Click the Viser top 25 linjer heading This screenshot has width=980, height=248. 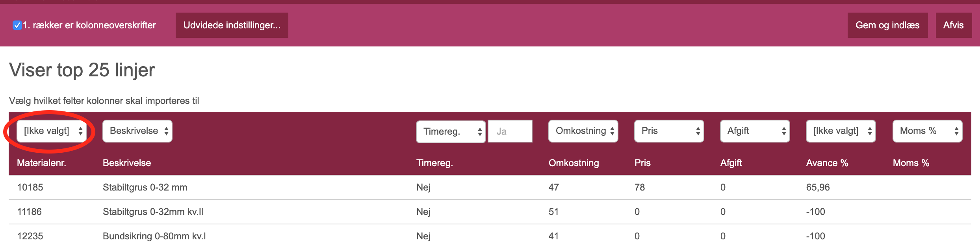(82, 70)
